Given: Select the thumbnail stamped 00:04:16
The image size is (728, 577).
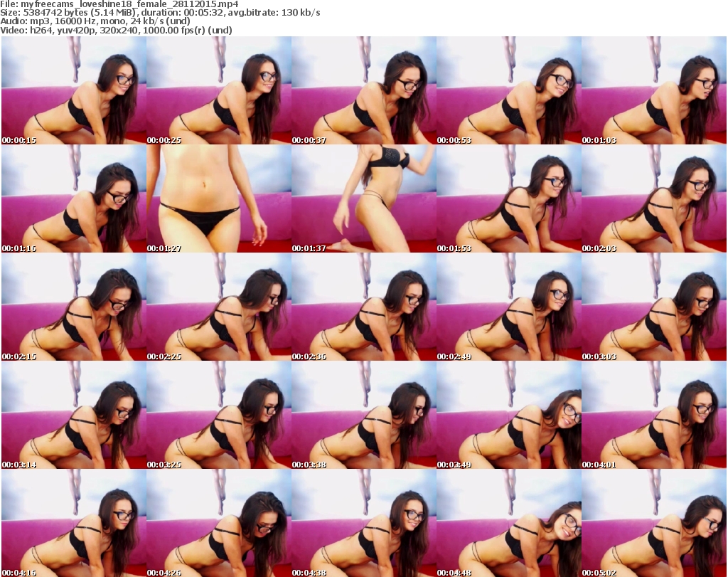Looking at the screenshot, I should (74, 523).
